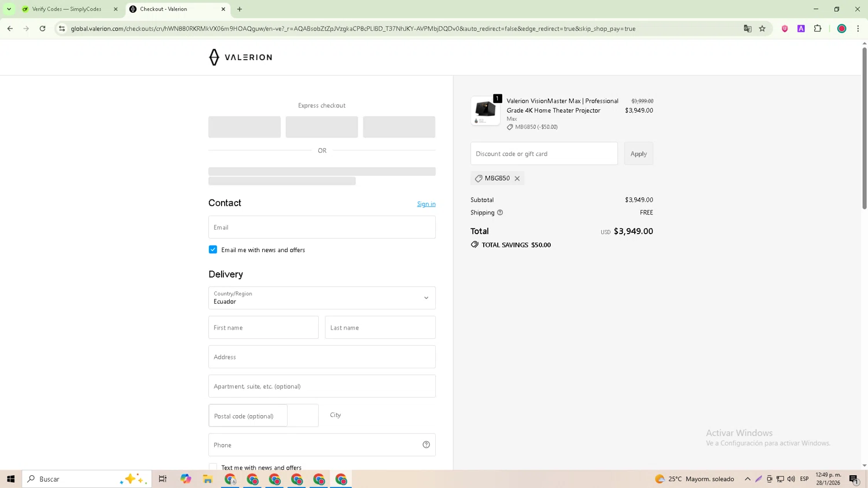
Task: Switch to Verify Codes — SimplyCodes tab
Action: coord(67,9)
